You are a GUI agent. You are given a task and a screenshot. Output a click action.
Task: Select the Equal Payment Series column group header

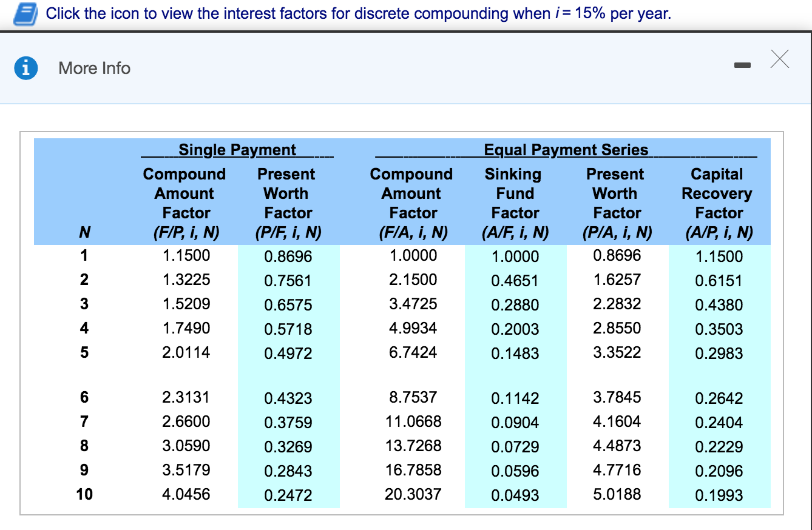566,150
